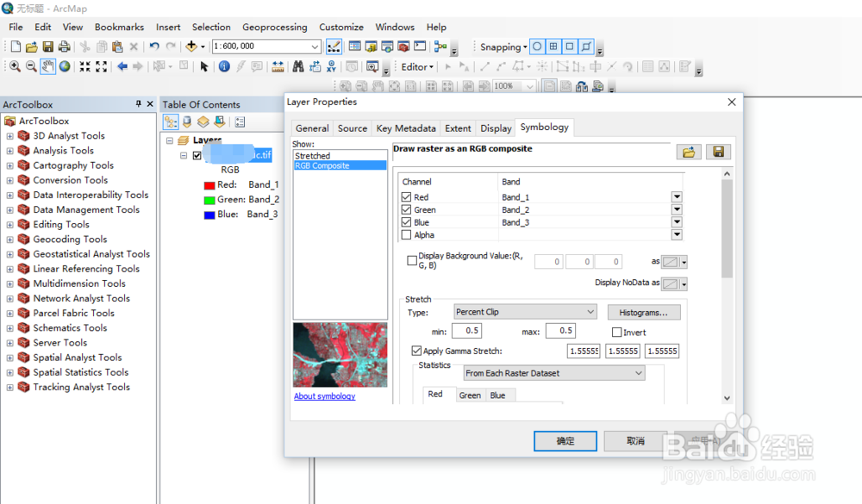This screenshot has height=504, width=862.
Task: Uncheck the Blue channel checkbox
Action: (x=406, y=222)
